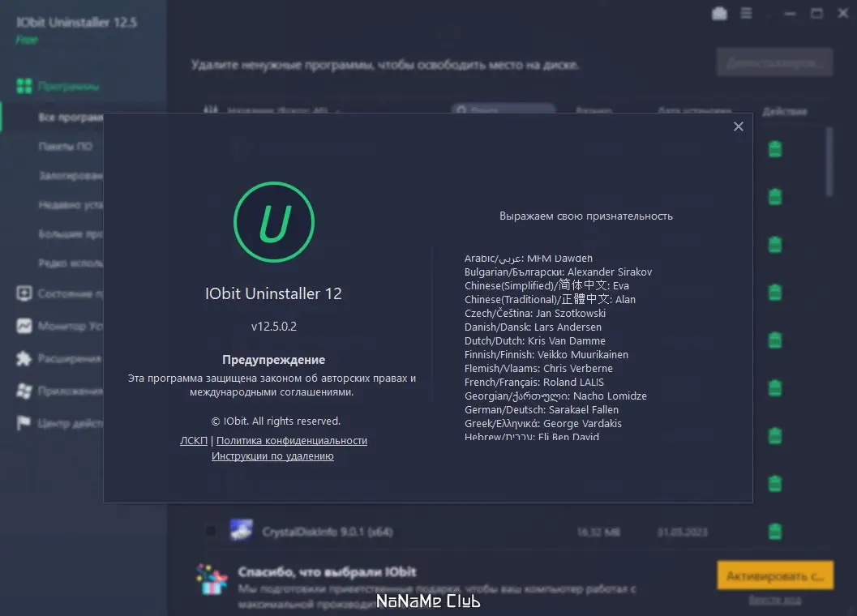Image resolution: width=857 pixels, height=616 pixels.
Task: Click the translator line Greek/Ελληνικά: George Vardakis
Action: [543, 424]
